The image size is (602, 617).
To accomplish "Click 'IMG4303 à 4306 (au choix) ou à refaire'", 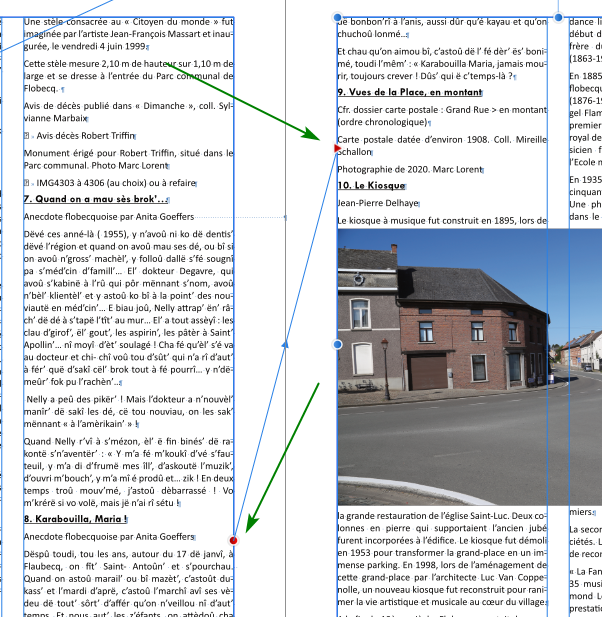I will click(x=116, y=183).
